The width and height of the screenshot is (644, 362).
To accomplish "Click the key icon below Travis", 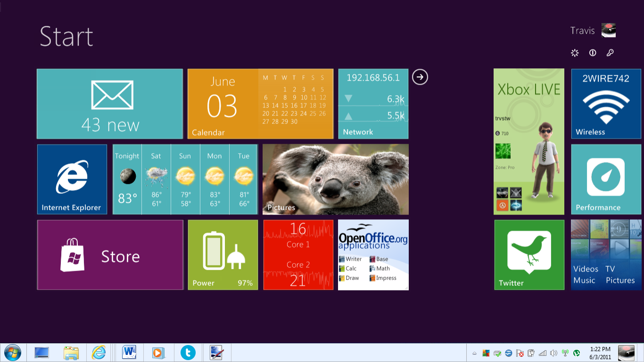I will [610, 53].
